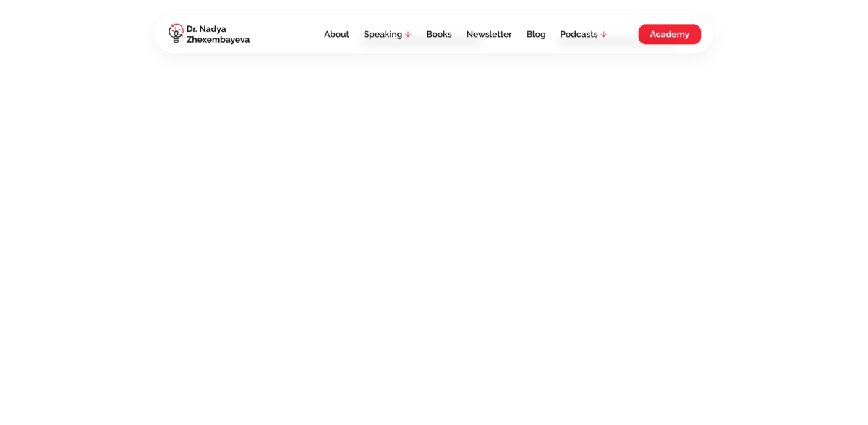Viewport: 868px width, 425px height.
Task: Click the "Zhexembayeva" surname in the logo
Action: [218, 40]
